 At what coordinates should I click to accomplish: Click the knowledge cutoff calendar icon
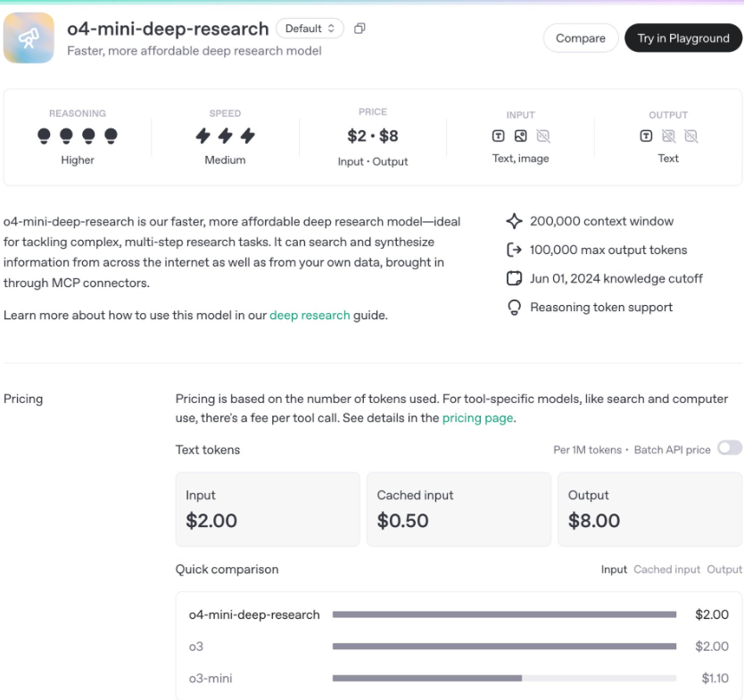513,278
